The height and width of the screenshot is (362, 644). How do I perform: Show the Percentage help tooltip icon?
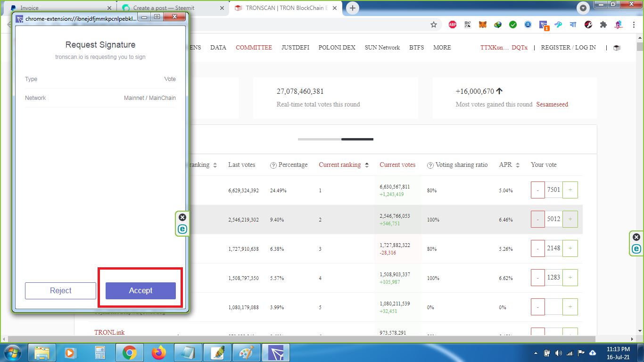tap(273, 165)
